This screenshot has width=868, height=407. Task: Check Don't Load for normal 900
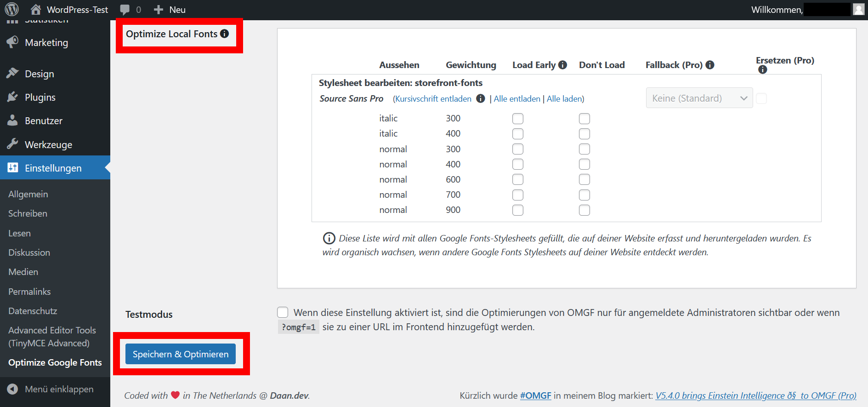point(584,210)
